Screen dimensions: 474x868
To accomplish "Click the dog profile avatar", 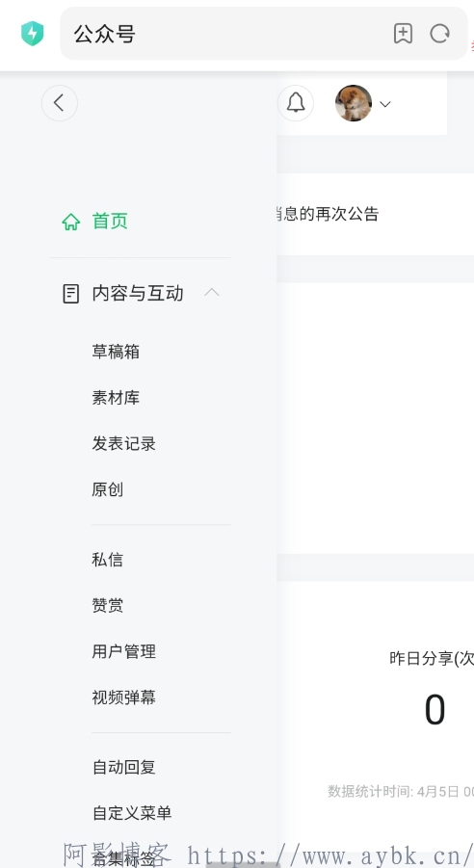I will (354, 103).
